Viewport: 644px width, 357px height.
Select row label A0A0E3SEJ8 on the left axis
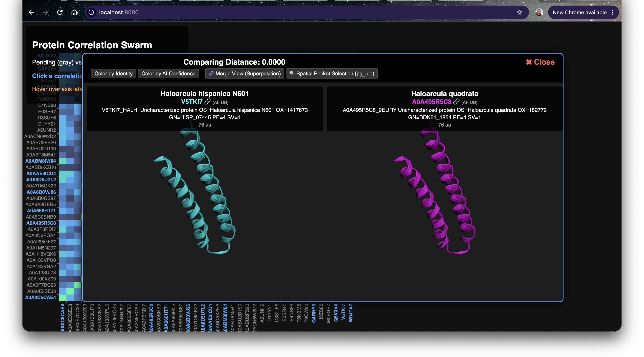[41, 291]
